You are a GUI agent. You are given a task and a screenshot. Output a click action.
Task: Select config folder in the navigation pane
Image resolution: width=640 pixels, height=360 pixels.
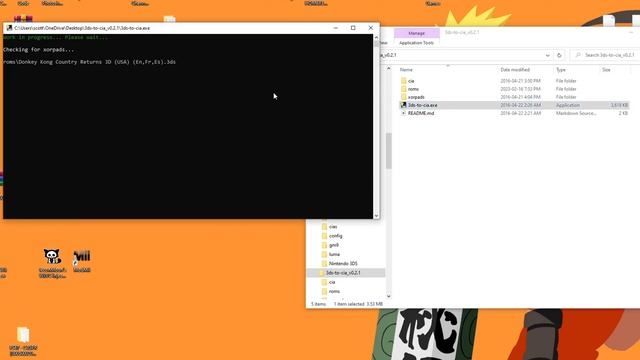(336, 236)
